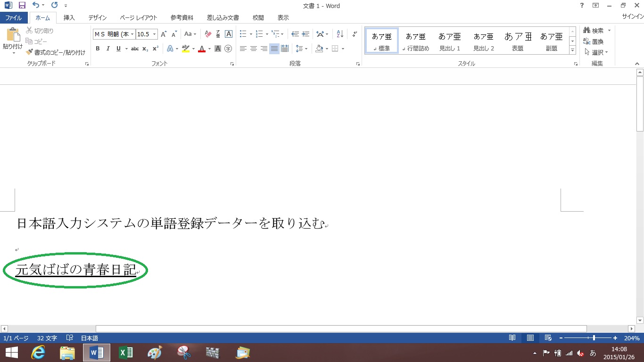Click the Sort (A-Z) icon
Screen dimensions: 644x362
pos(340,34)
